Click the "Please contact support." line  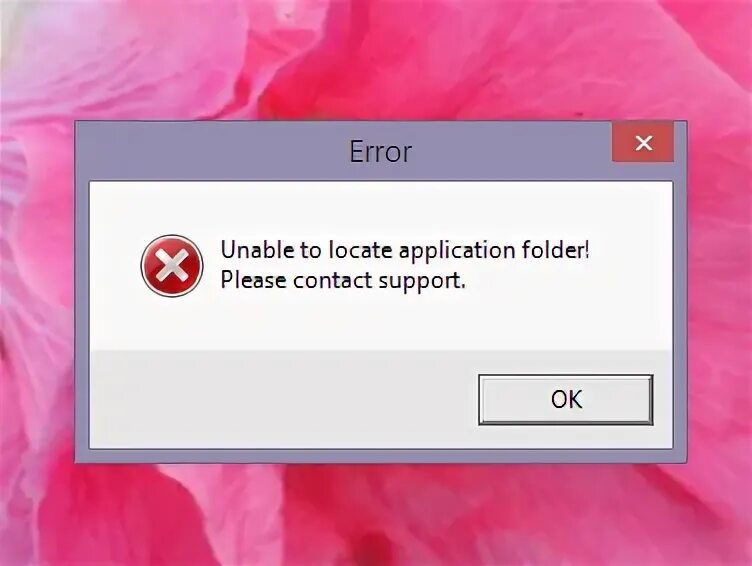click(x=343, y=281)
